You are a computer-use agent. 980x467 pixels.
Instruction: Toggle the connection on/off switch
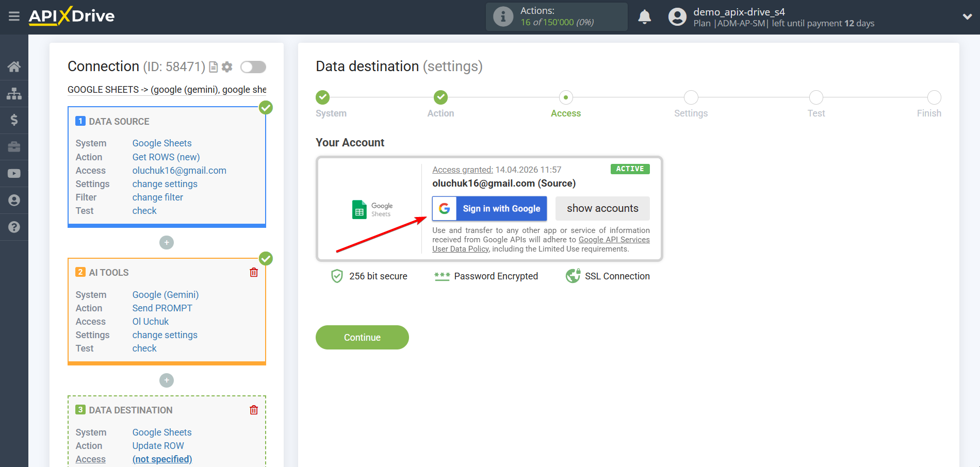253,66
